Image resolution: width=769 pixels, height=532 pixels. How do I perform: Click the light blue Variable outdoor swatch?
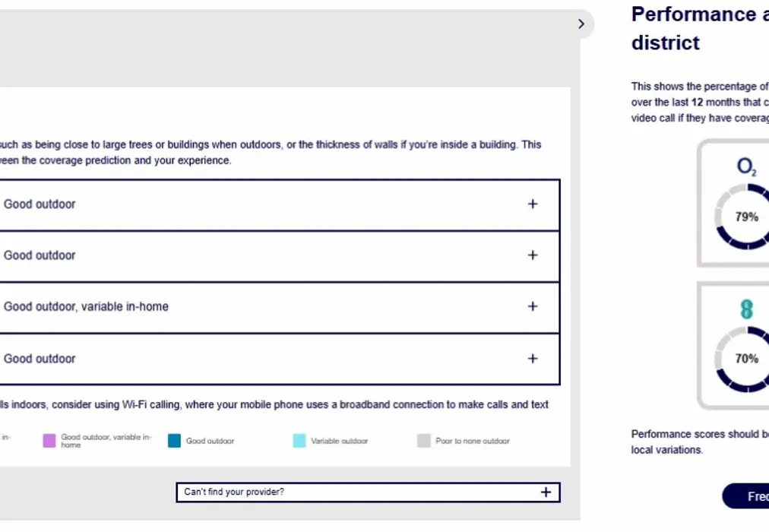[x=299, y=441]
